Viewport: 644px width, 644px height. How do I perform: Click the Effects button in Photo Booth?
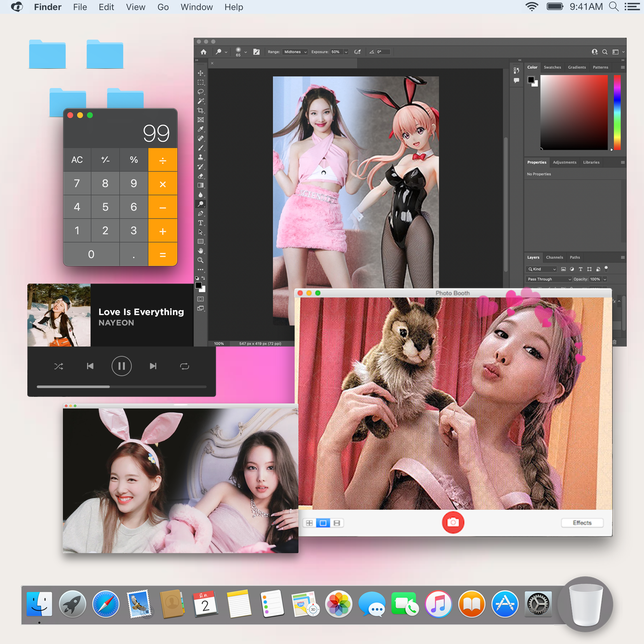[582, 523]
